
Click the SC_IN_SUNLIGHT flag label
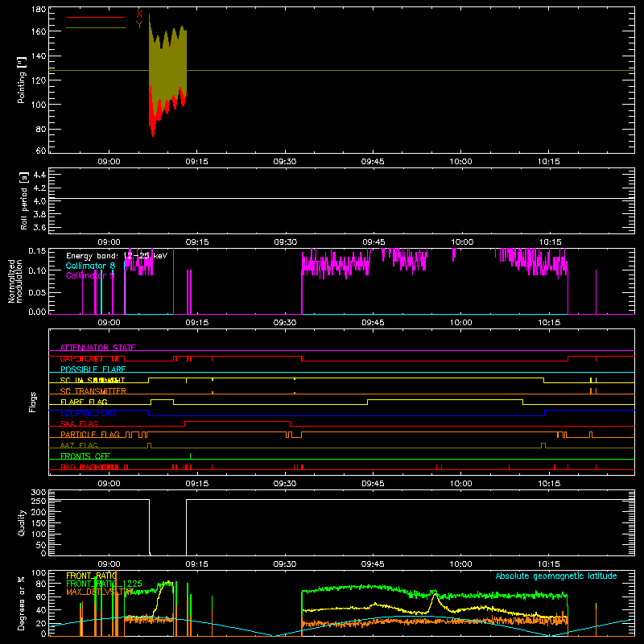[93, 380]
